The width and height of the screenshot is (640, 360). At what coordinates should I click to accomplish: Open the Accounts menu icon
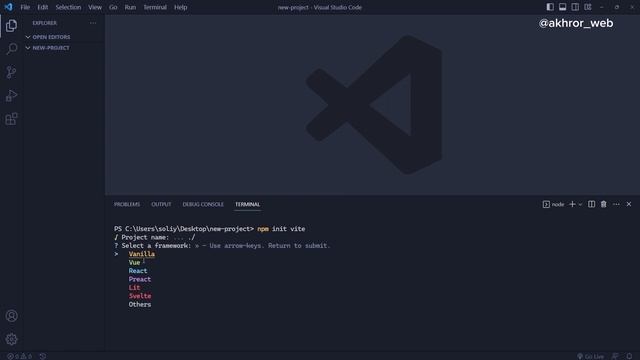pyautogui.click(x=11, y=316)
